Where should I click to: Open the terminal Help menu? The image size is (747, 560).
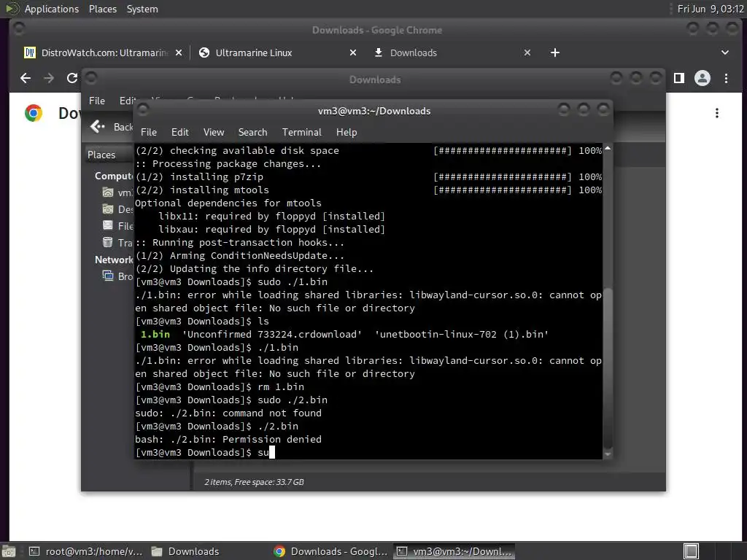click(x=347, y=133)
